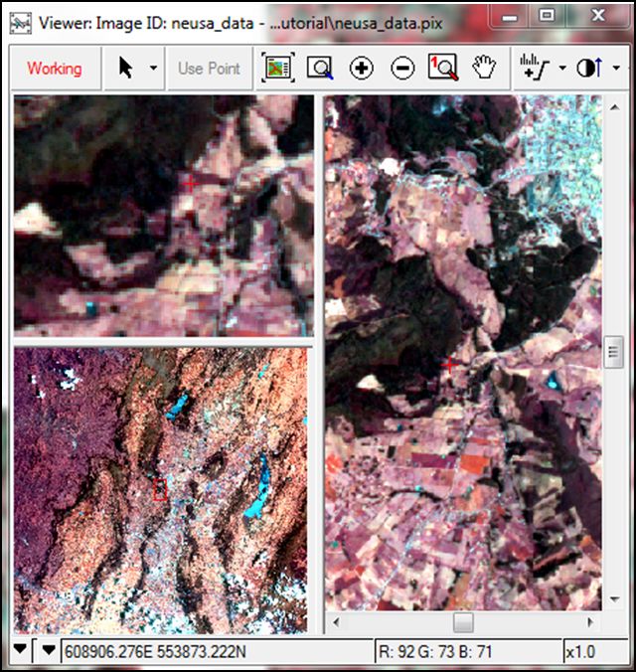Open the coordinate format dropdown triangle
This screenshot has height=672, width=636.
click(x=49, y=650)
